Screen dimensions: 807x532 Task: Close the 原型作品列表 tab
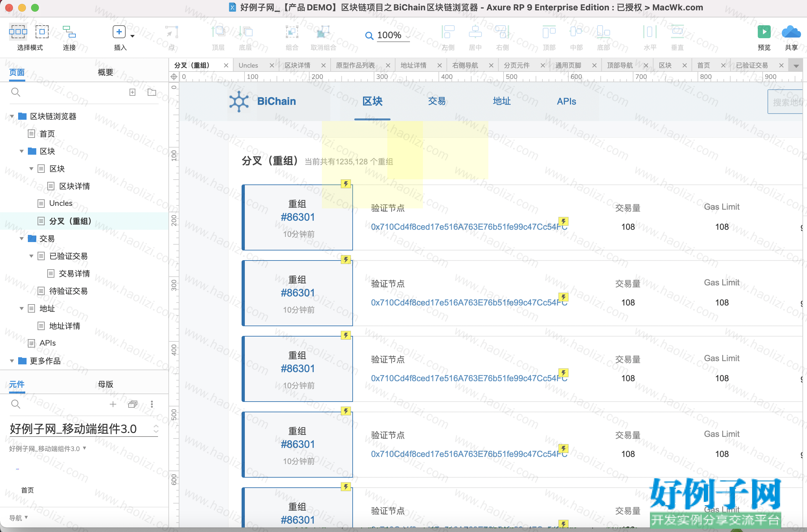tap(388, 65)
